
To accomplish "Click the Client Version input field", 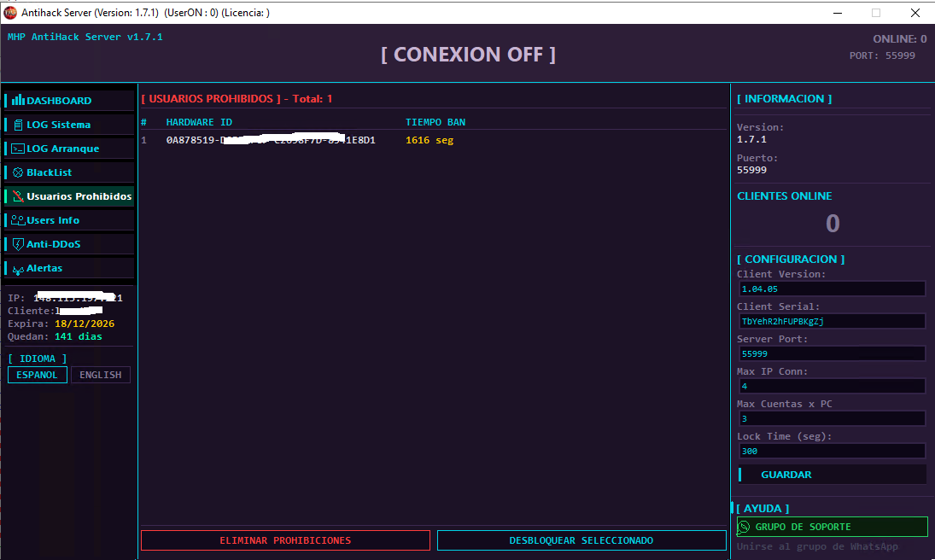I will pos(832,289).
